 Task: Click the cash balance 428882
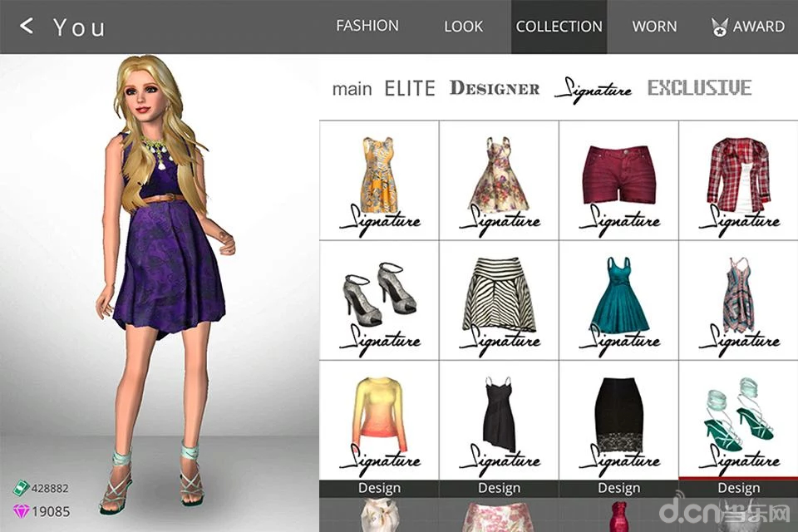tap(50, 488)
